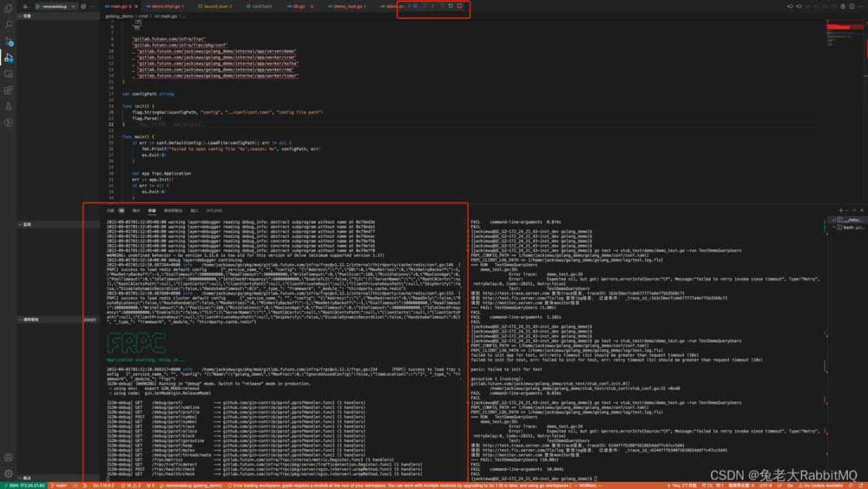This screenshot has height=489, width=868.
Task: Expand the Breakpoints section at sidebar bottom
Action: click(26, 478)
